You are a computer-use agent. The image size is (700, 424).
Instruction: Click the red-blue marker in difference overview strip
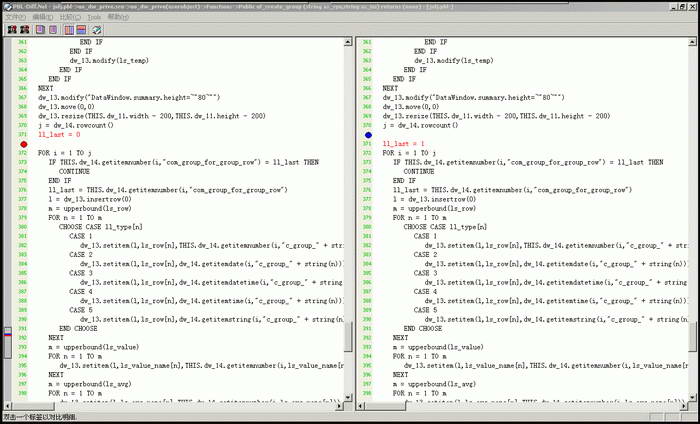8,333
